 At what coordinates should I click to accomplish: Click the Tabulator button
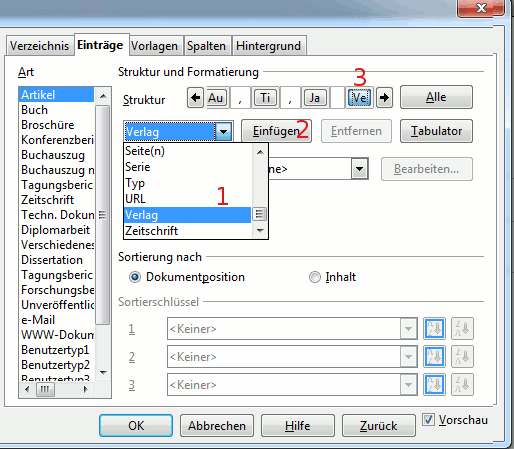pyautogui.click(x=436, y=131)
